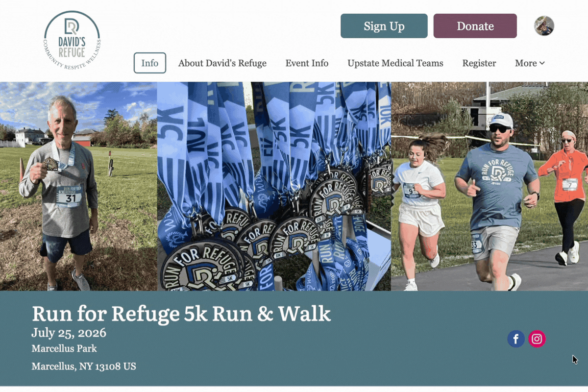Open Upstate Medical Teams page
The height and width of the screenshot is (392, 588).
tap(395, 63)
